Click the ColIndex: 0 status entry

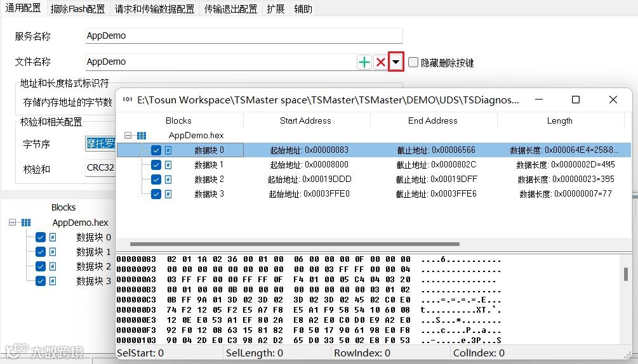(x=479, y=353)
